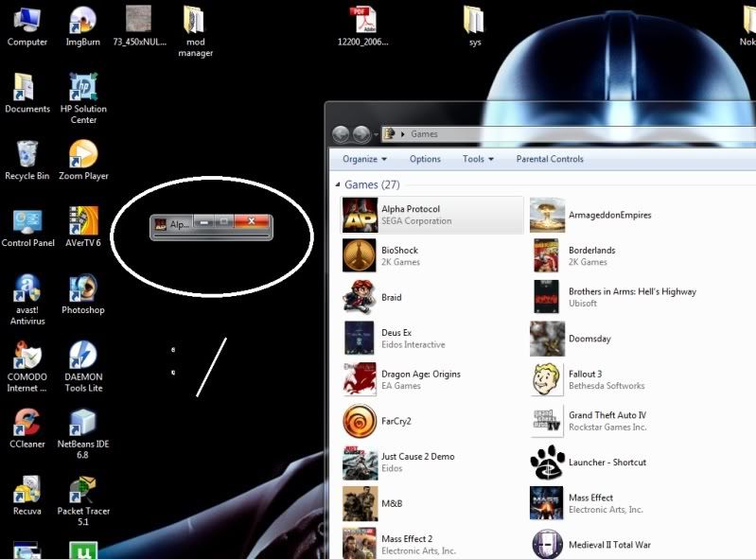Restore the small Alp... window
The image size is (756, 559).
tap(223, 221)
